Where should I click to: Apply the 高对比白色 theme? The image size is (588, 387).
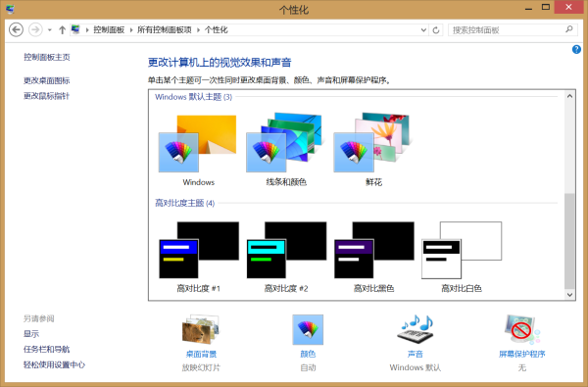click(462, 257)
